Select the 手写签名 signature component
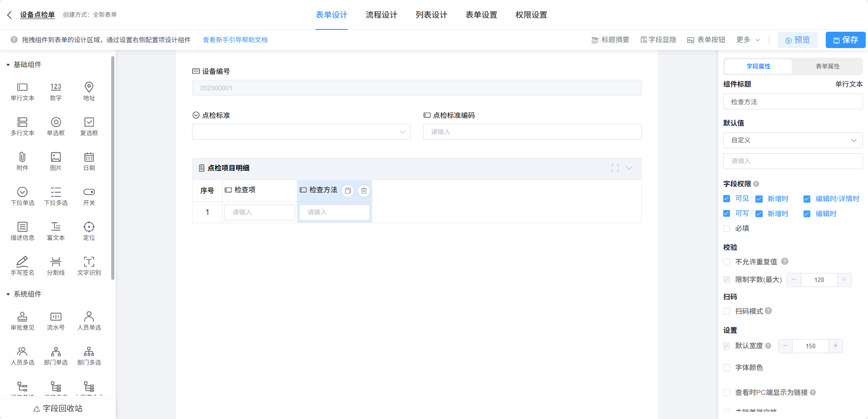 [22, 262]
